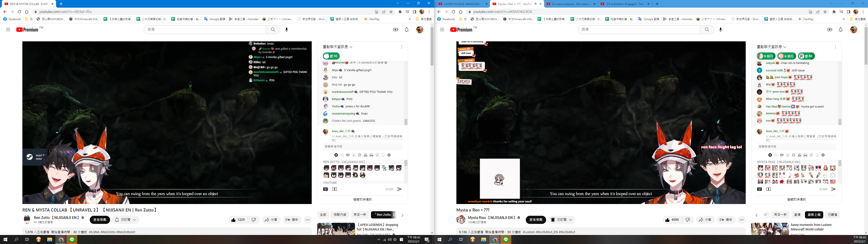
Task: Open Windows Start menu on left taskbar
Action: click(5, 240)
